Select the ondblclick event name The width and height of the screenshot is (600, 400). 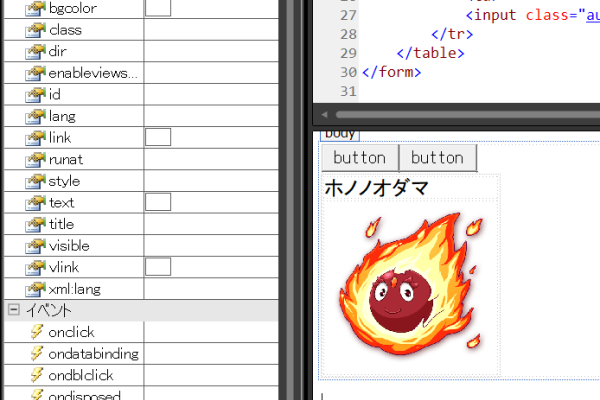tap(81, 375)
